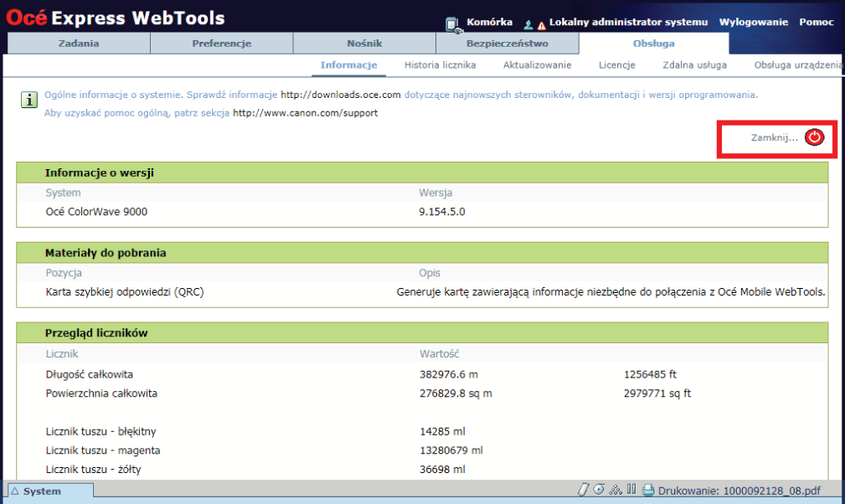This screenshot has width=845, height=504.
Task: Click the warning triangle icon in the header
Action: pyautogui.click(x=541, y=25)
